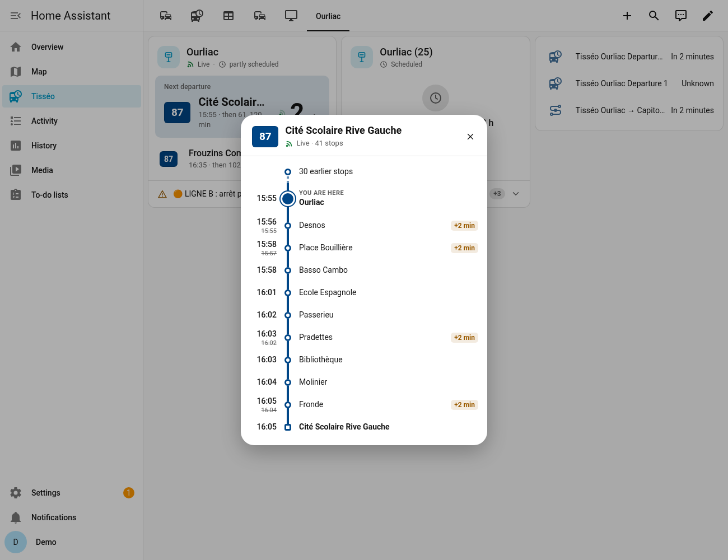728x560 pixels.
Task: Click the +2 min delay badge for Fronde
Action: [x=464, y=405]
